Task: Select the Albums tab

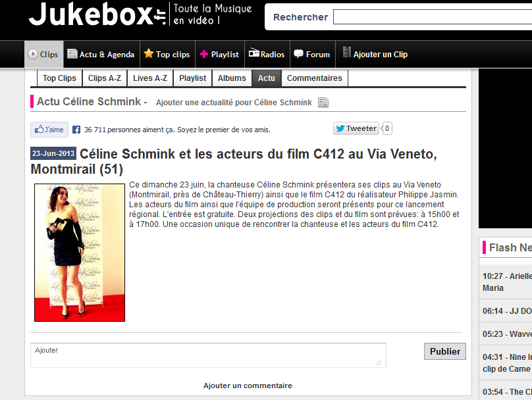Action: click(x=232, y=78)
